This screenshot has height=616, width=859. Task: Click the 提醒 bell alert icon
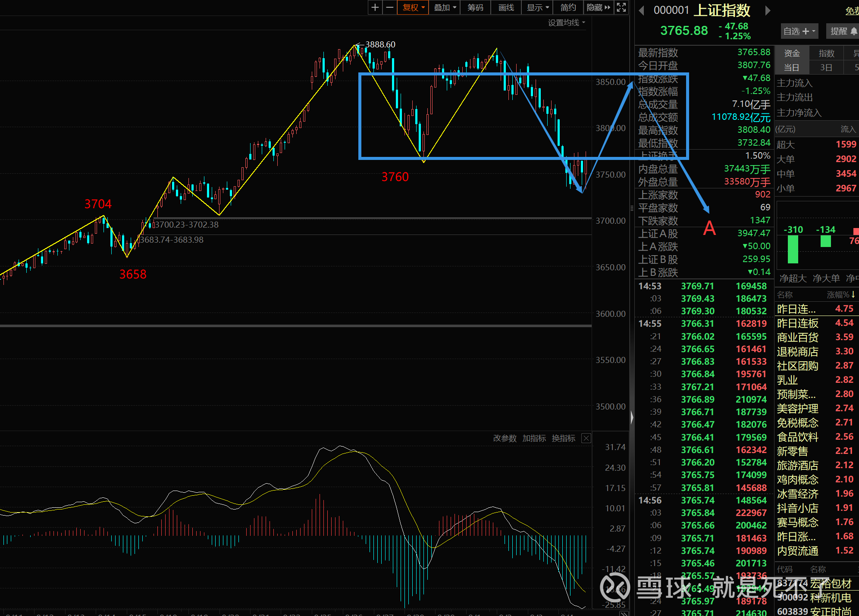point(853,31)
